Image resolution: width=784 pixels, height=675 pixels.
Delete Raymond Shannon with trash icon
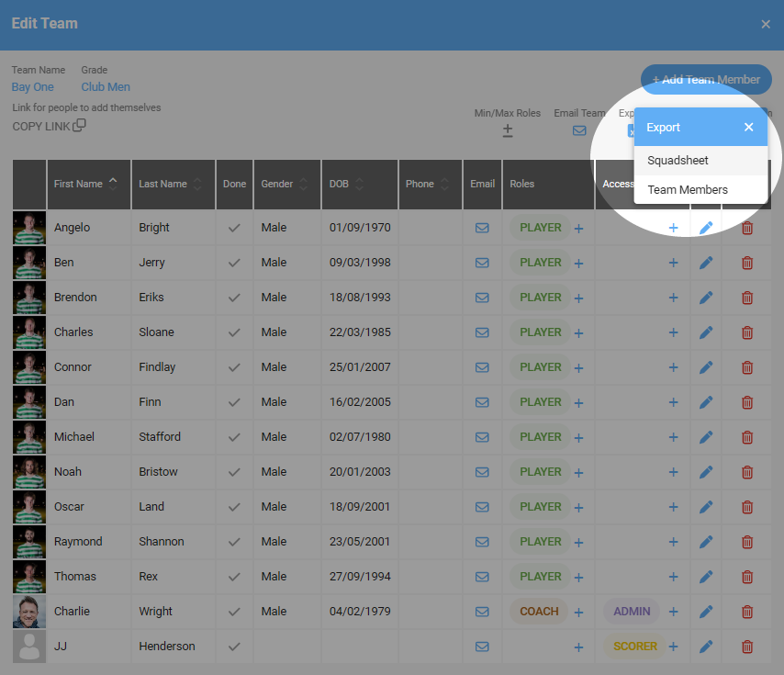click(747, 542)
